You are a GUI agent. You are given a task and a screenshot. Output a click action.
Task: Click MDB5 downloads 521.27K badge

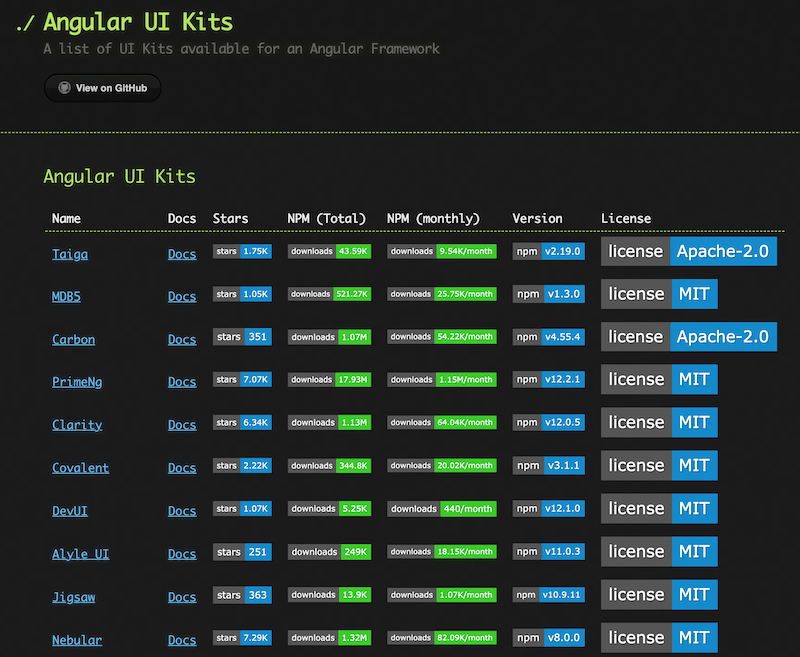point(329,294)
